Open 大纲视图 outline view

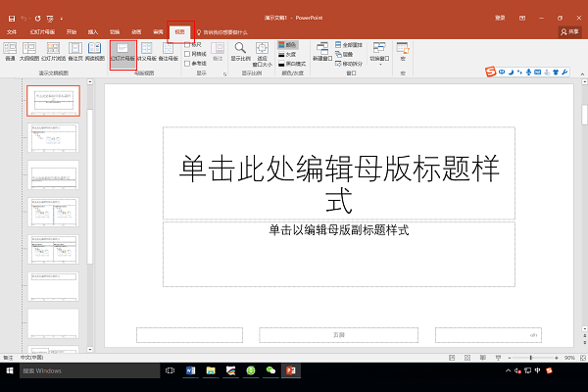tap(30, 50)
